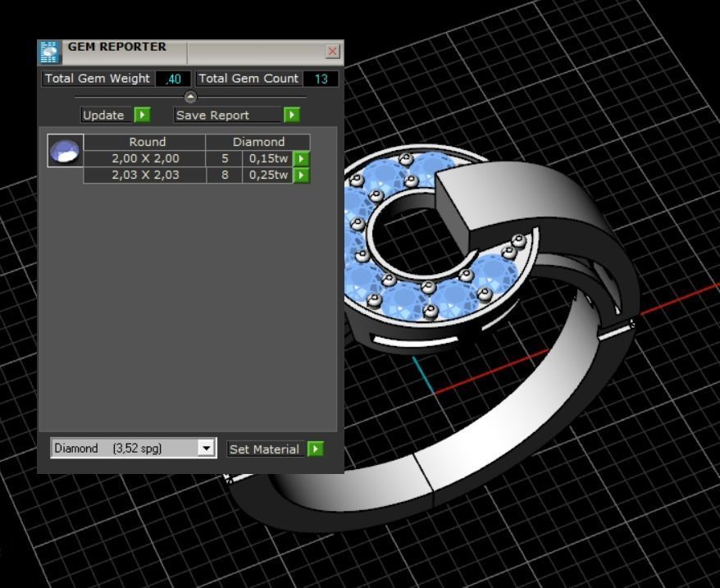Close the Gem Reporter panel
This screenshot has width=720, height=588.
[332, 51]
